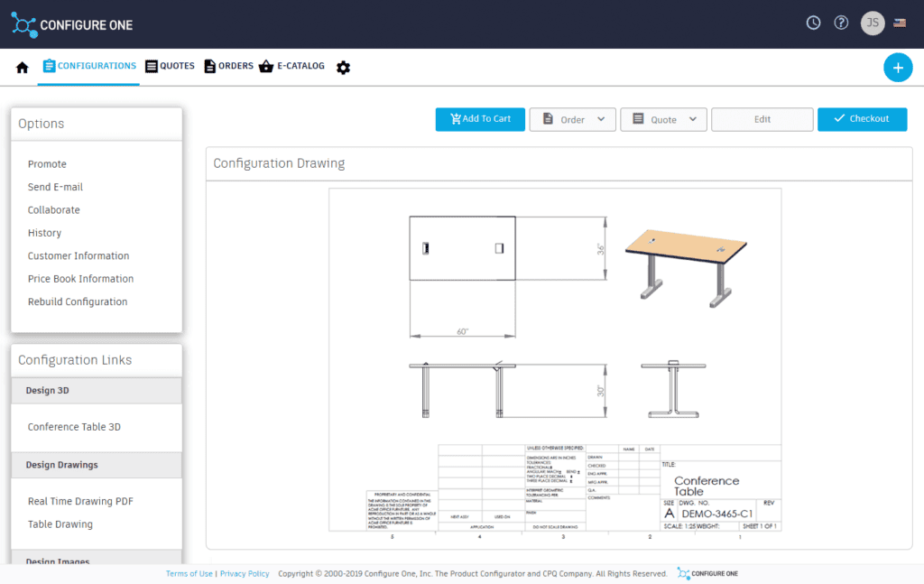
Task: Click the Configuration Drawing heading
Action: (279, 163)
